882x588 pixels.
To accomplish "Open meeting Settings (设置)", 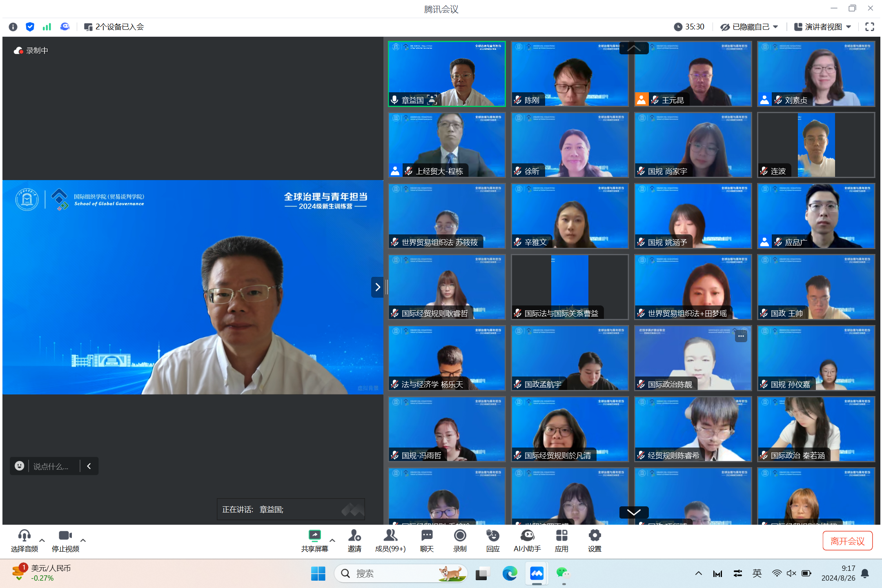I will [x=595, y=536].
